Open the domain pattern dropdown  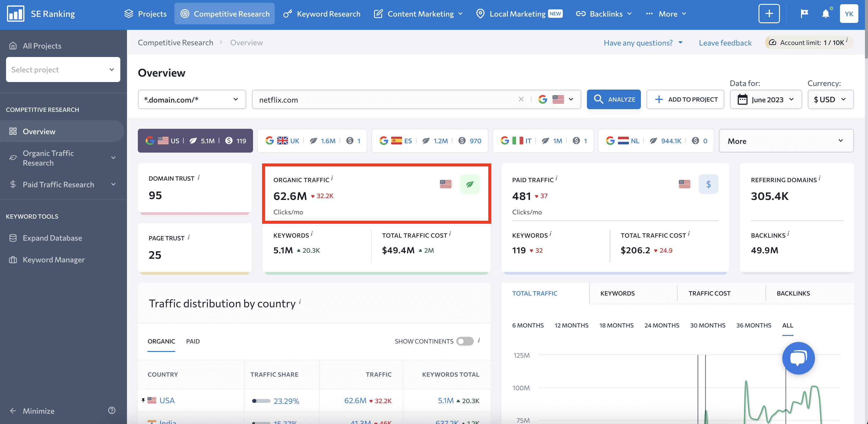point(192,99)
